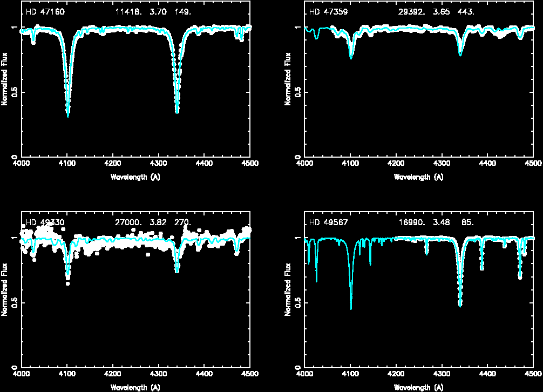The height and width of the screenshot is (392, 543).
Task: Click the HD 47359 star label
Action: [328, 11]
